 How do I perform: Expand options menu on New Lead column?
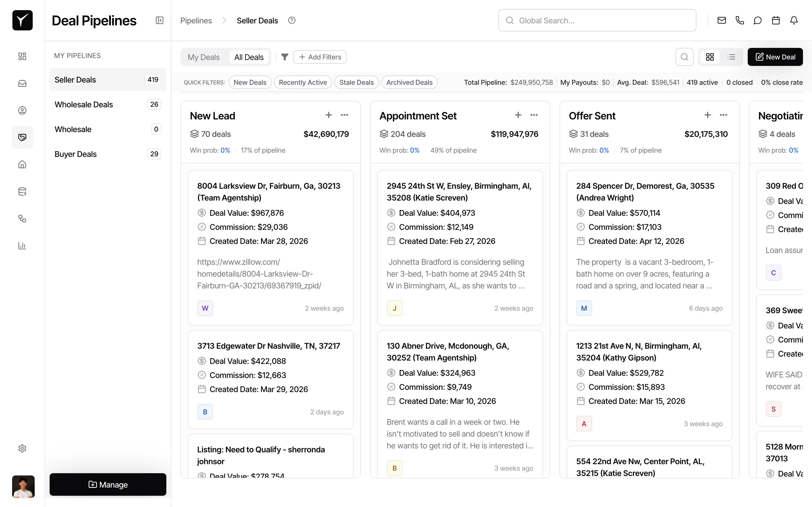pyautogui.click(x=345, y=115)
